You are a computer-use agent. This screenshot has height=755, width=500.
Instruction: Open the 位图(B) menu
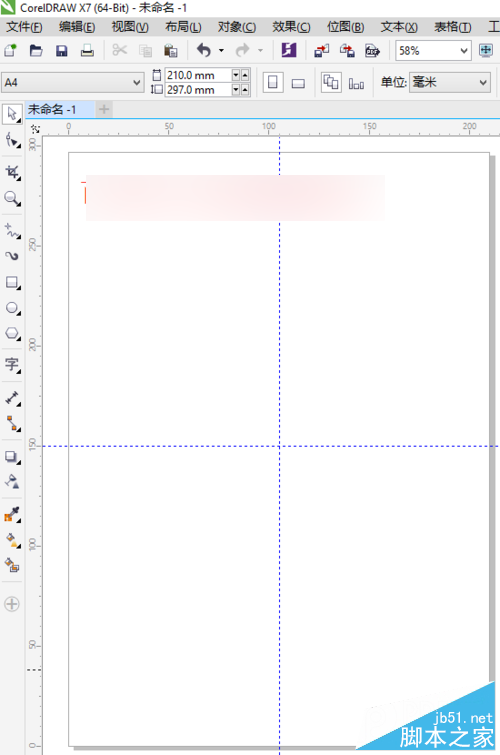[345, 27]
